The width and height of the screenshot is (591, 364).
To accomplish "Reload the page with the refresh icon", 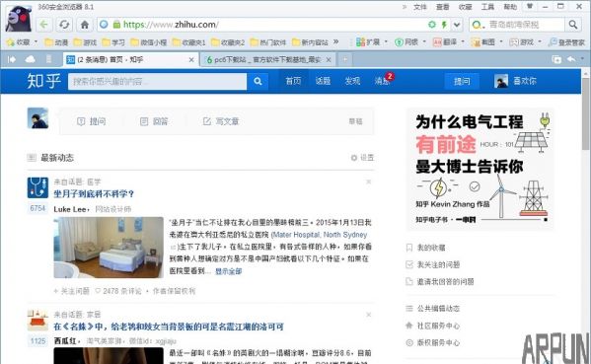I will coord(64,25).
